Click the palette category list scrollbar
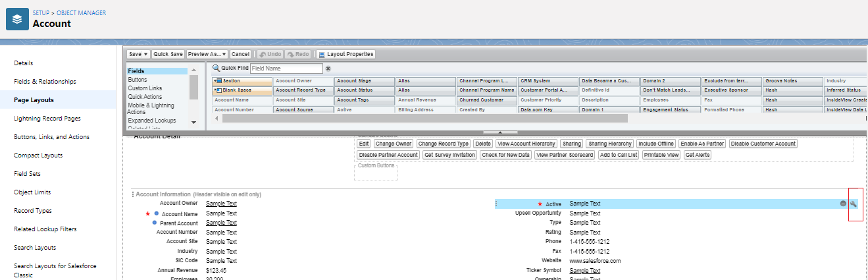Image resolution: width=868 pixels, height=280 pixels. 193,86
